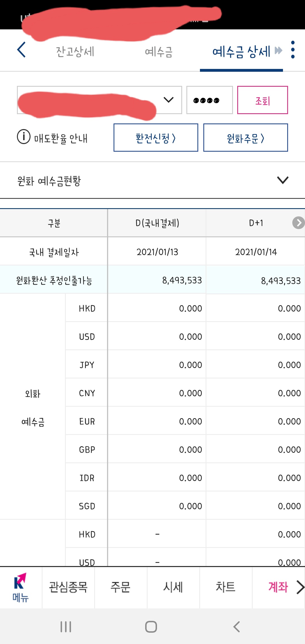Expand the 원화 예수금현황 section chevron
The height and width of the screenshot is (644, 305).
(x=283, y=180)
